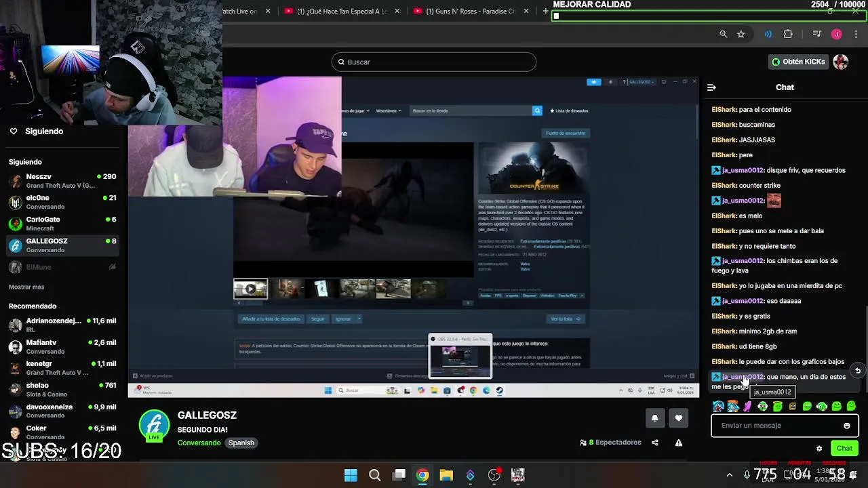Open Windows Start button on taskbar
The height and width of the screenshot is (488, 868).
pyautogui.click(x=351, y=475)
